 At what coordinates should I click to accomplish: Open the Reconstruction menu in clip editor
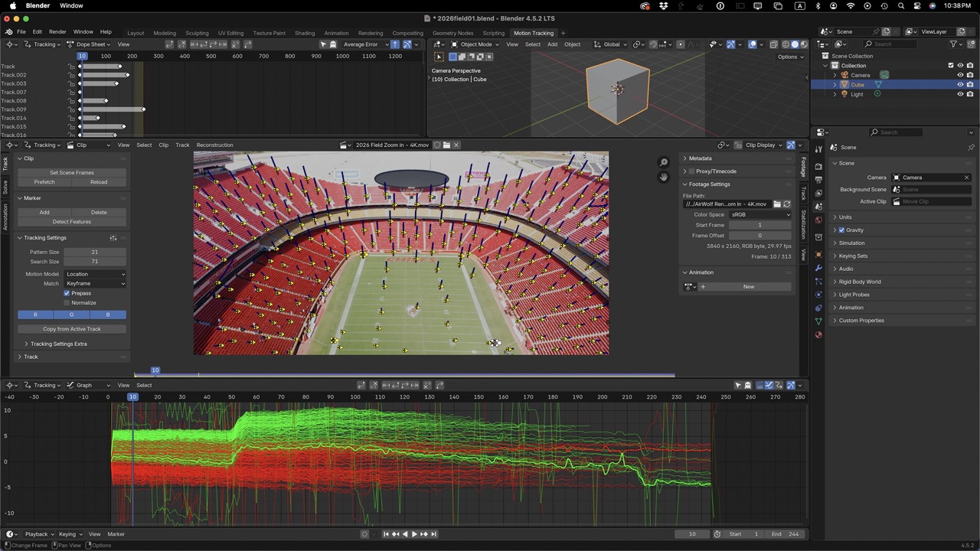(214, 145)
